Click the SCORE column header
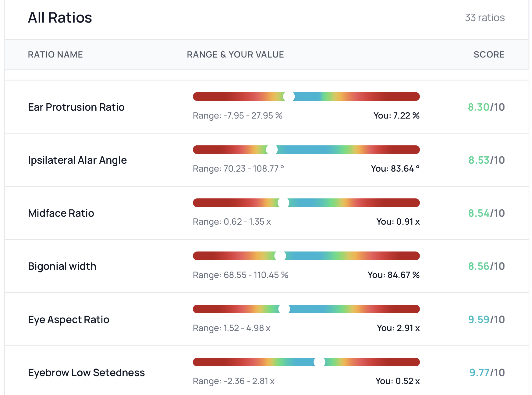Viewport: 532px width, 395px height. (x=489, y=55)
